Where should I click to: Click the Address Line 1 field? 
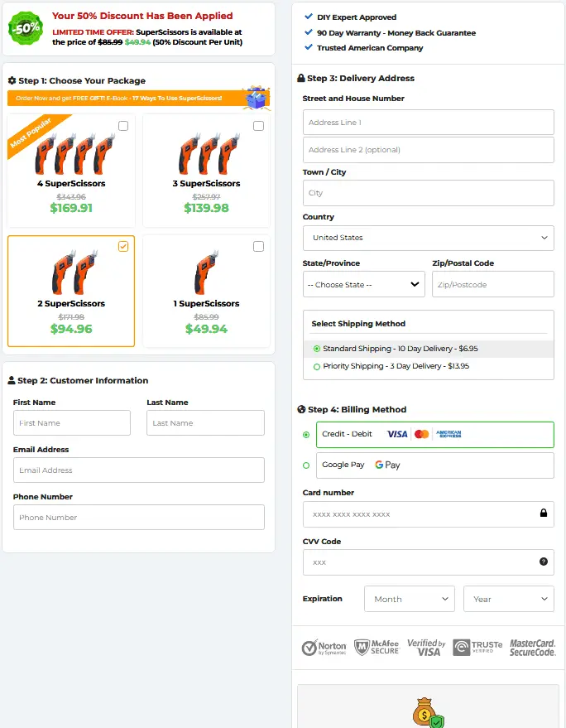(x=428, y=122)
